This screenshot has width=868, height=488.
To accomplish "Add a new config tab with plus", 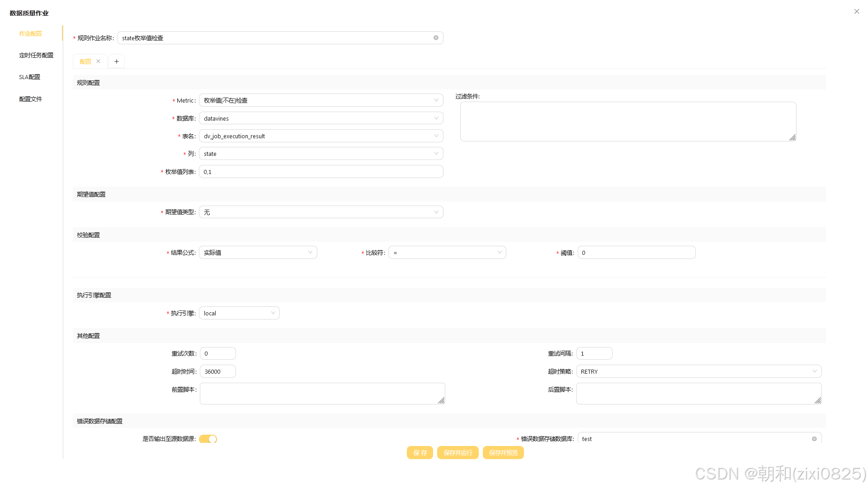I will point(117,61).
